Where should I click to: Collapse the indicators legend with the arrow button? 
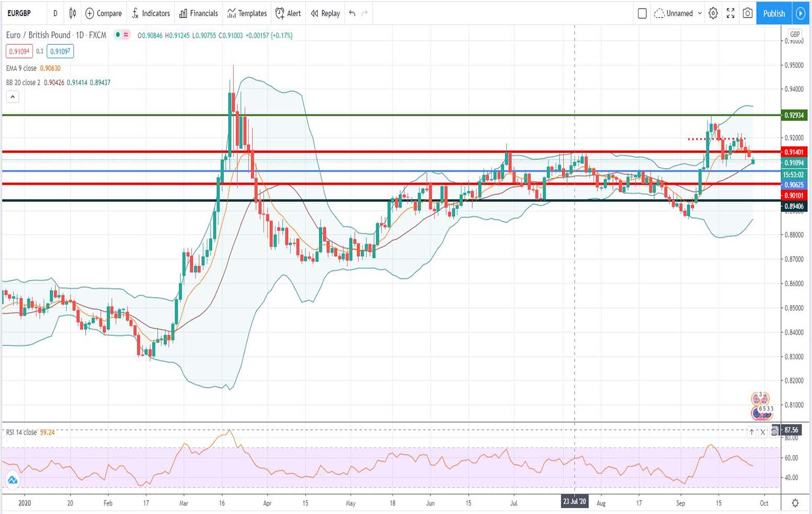pos(12,97)
